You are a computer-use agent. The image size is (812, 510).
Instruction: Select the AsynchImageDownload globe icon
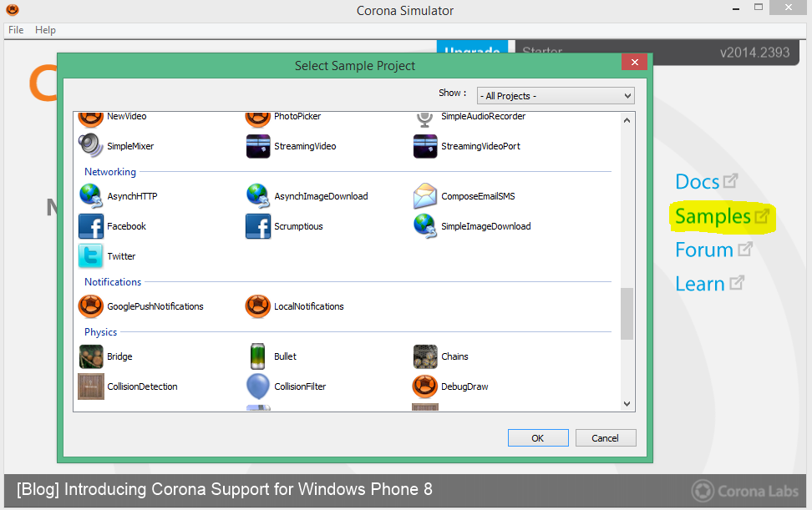(x=258, y=196)
